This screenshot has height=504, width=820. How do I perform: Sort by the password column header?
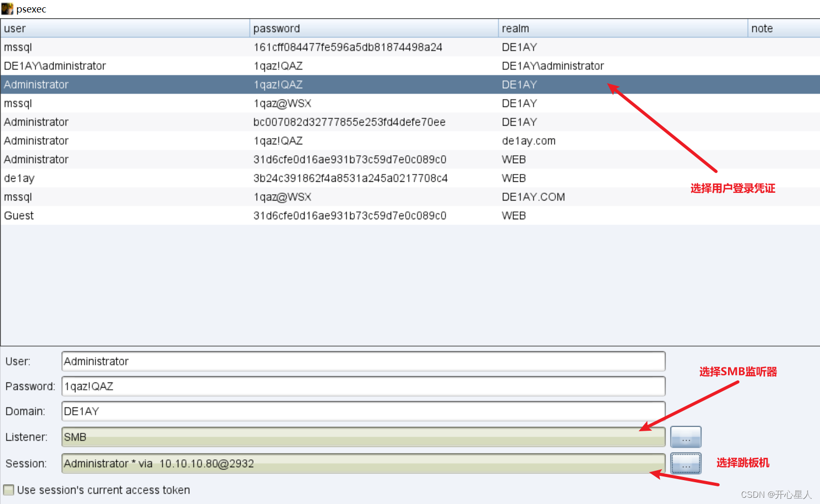click(374, 29)
